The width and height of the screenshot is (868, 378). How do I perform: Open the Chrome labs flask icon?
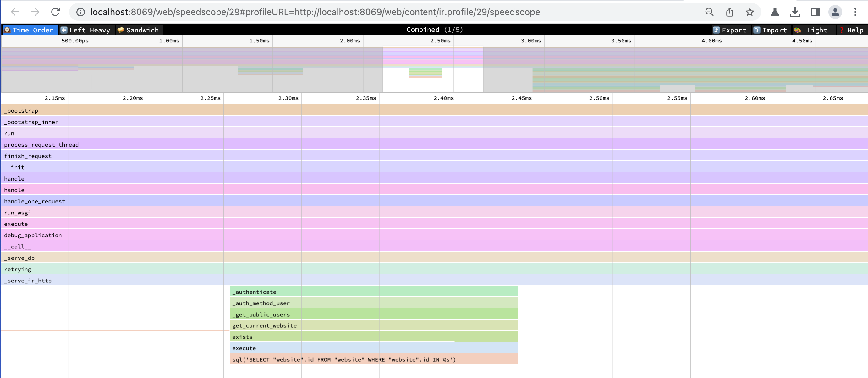pyautogui.click(x=775, y=12)
